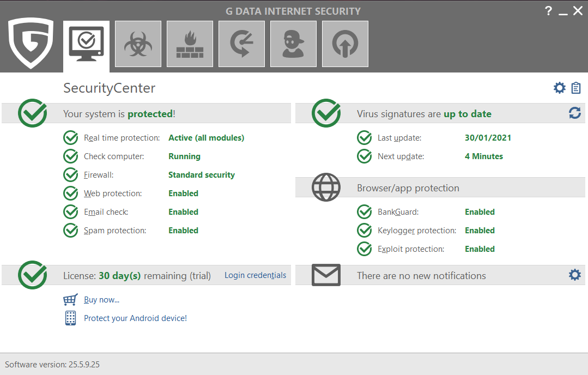This screenshot has height=375, width=588.
Task: Refresh virus signatures with the update arrows
Action: pyautogui.click(x=575, y=113)
